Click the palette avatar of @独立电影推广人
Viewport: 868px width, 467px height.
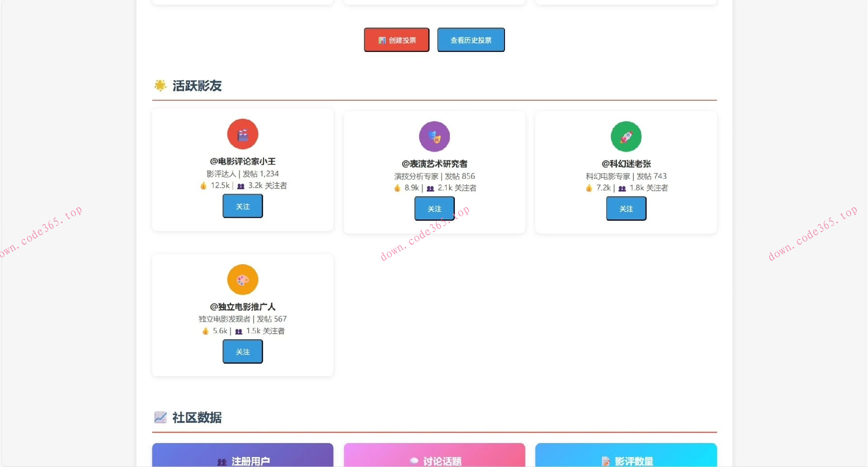[242, 279]
